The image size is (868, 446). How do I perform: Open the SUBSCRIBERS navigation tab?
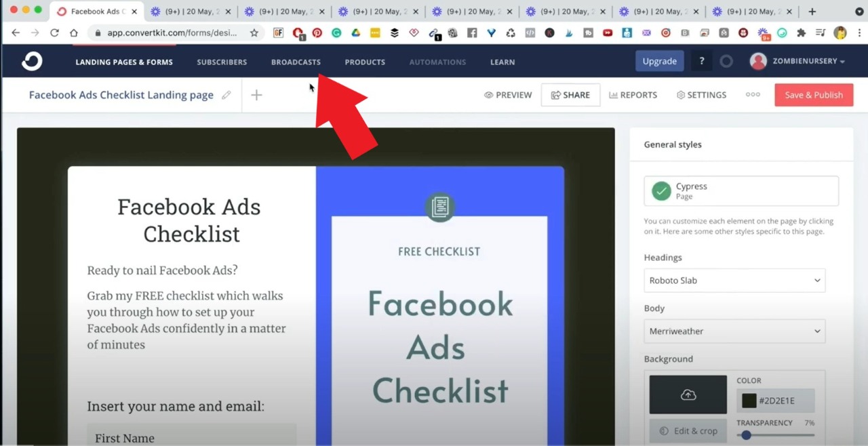tap(222, 62)
